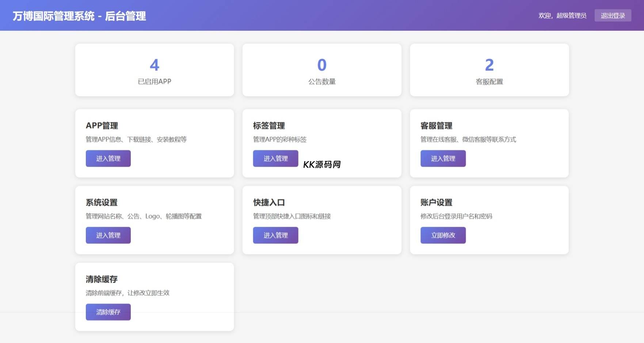The image size is (644, 343).
Task: Open APP管理 via its 进入管理 button
Action: [108, 158]
